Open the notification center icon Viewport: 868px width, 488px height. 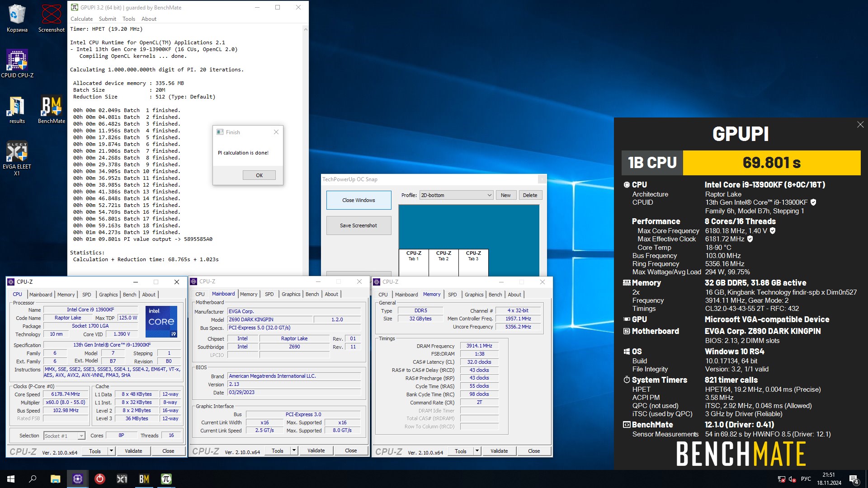[x=854, y=479]
